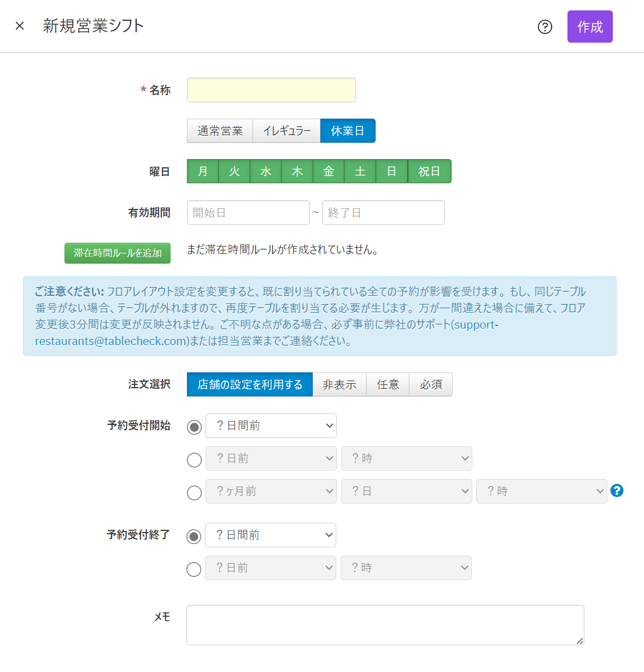Screen dimensions: 644x672
Task: Click the メモ text area
Action: tap(385, 625)
